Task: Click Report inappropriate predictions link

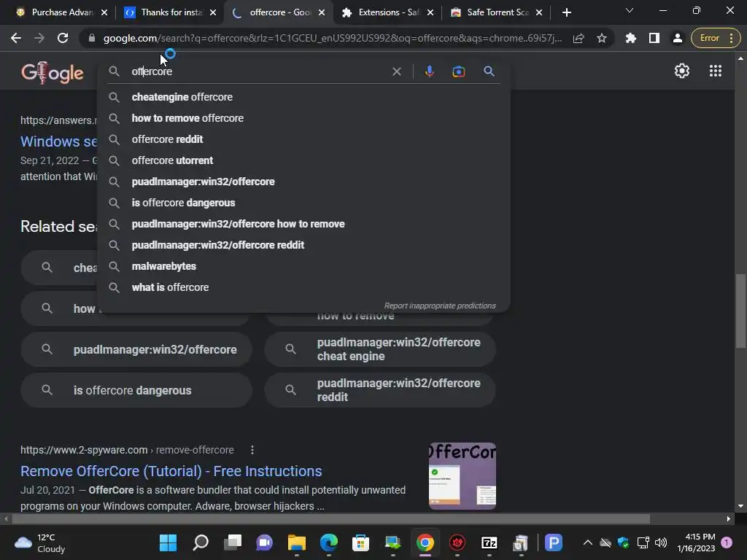Action: [x=440, y=306]
